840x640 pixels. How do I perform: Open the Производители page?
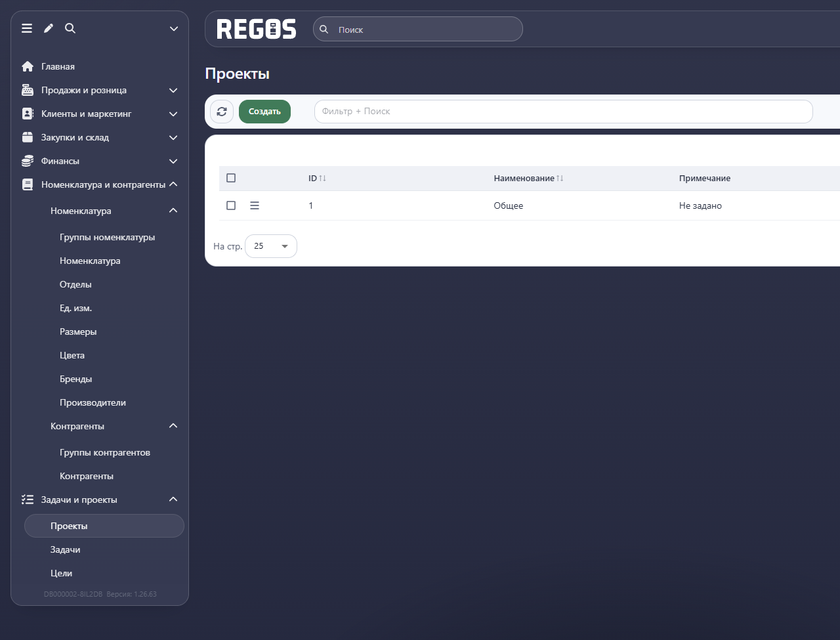pos(93,402)
